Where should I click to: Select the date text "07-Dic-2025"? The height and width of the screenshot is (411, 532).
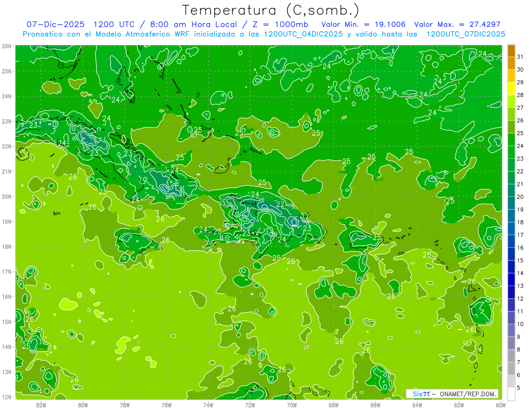click(55, 24)
